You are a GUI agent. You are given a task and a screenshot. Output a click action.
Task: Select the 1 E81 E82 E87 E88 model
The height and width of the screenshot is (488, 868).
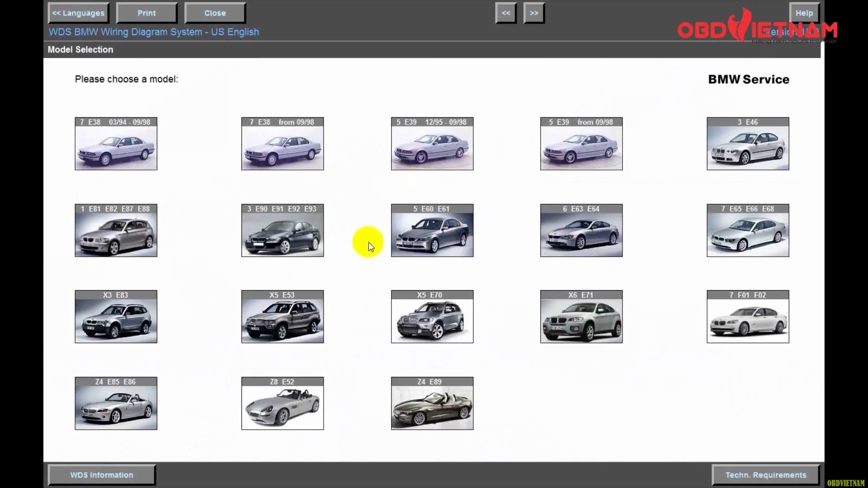point(116,230)
